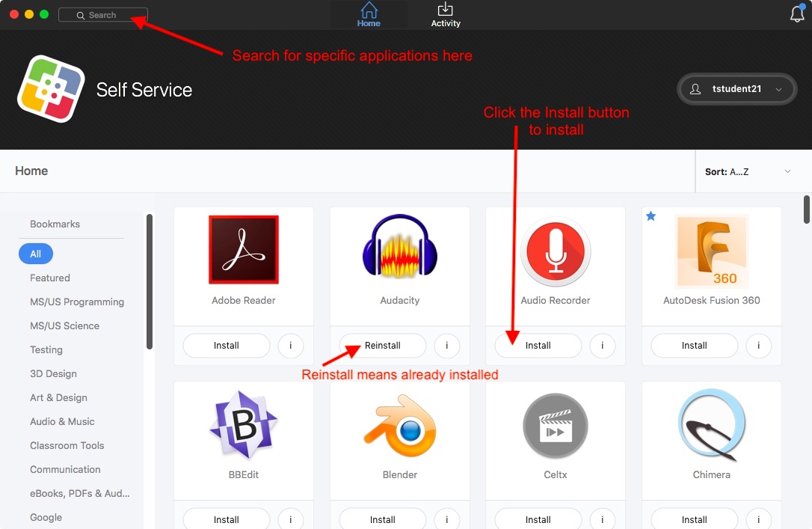
Task: Show info for Blender
Action: [x=447, y=519]
